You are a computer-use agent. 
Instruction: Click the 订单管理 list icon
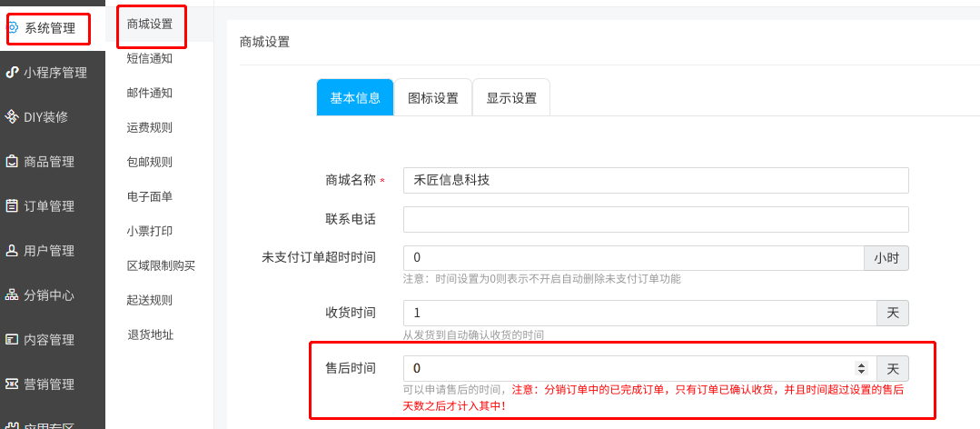click(x=12, y=205)
